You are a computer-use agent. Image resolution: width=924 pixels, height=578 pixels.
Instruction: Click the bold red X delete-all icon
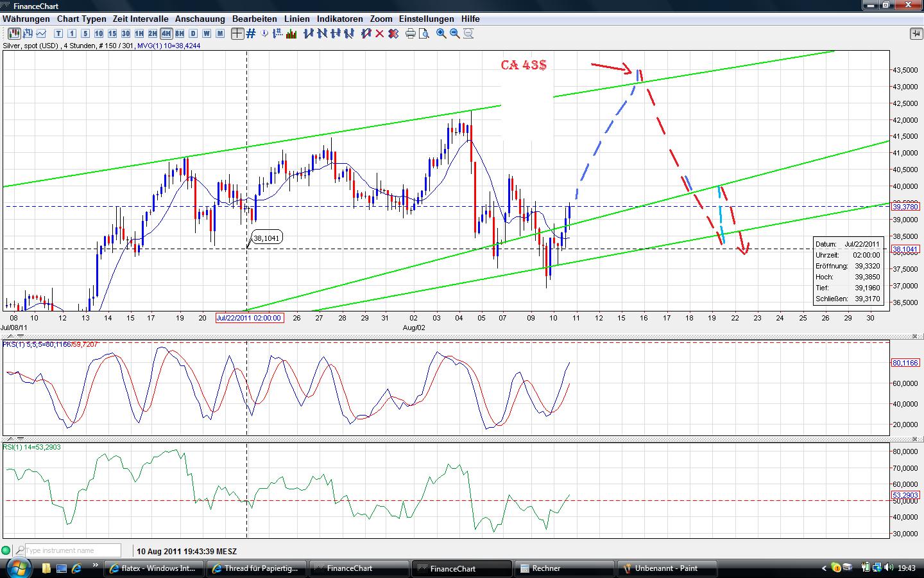coord(393,33)
